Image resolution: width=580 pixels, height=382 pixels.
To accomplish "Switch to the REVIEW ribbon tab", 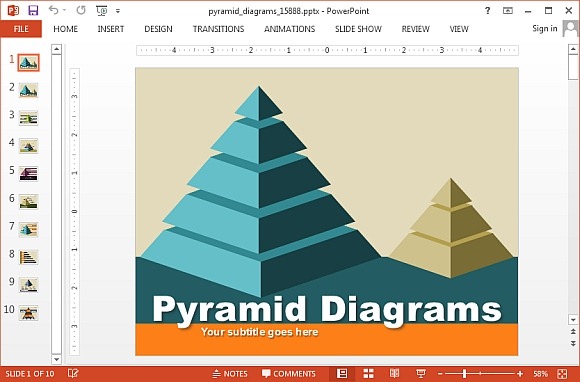I will (415, 29).
